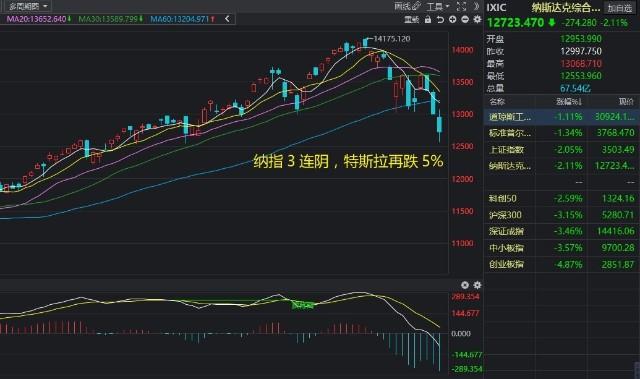The image size is (640, 379).
Task: Click the 总量 value 67.54亿
Action: (575, 88)
